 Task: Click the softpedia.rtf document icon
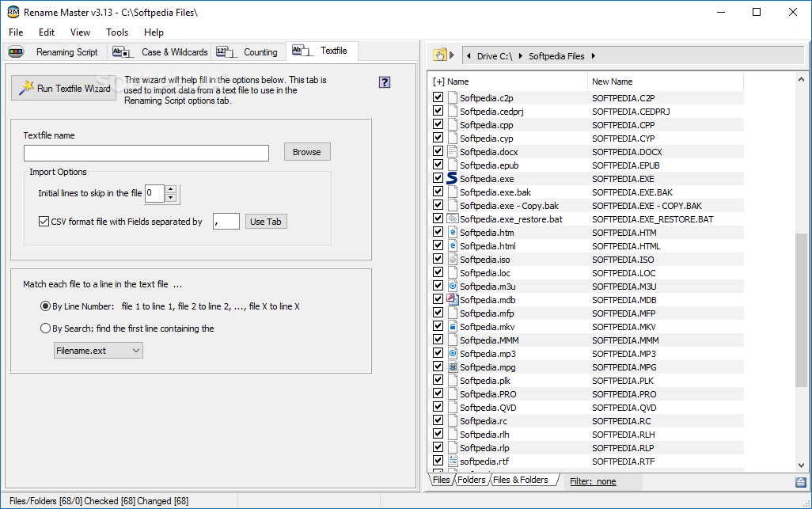(452, 461)
